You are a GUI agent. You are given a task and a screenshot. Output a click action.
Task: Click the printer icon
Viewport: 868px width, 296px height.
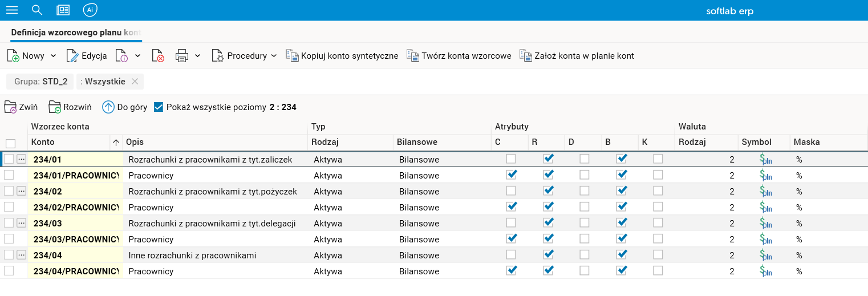pos(182,56)
